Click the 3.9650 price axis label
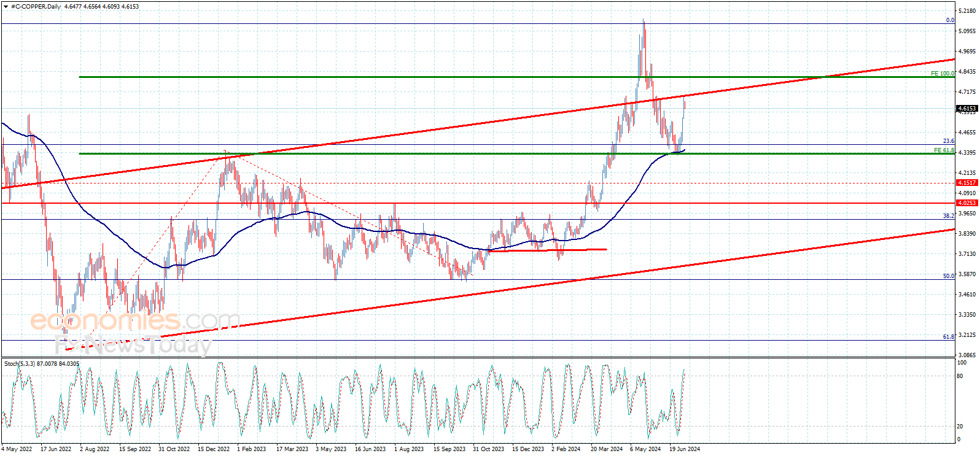The image size is (980, 456). (968, 213)
